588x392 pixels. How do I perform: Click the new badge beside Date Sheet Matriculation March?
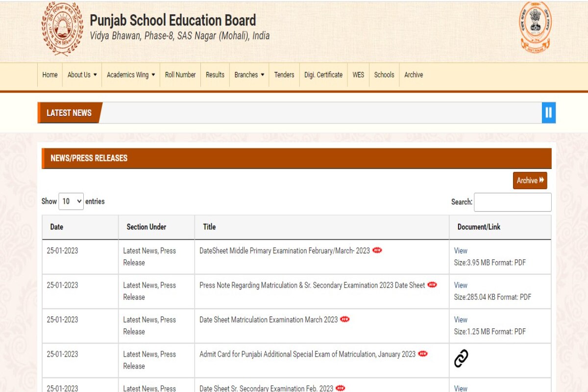click(345, 319)
